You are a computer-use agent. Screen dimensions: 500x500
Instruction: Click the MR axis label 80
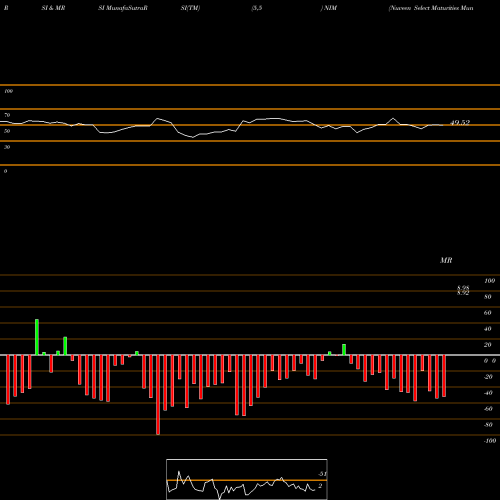click(x=487, y=297)
